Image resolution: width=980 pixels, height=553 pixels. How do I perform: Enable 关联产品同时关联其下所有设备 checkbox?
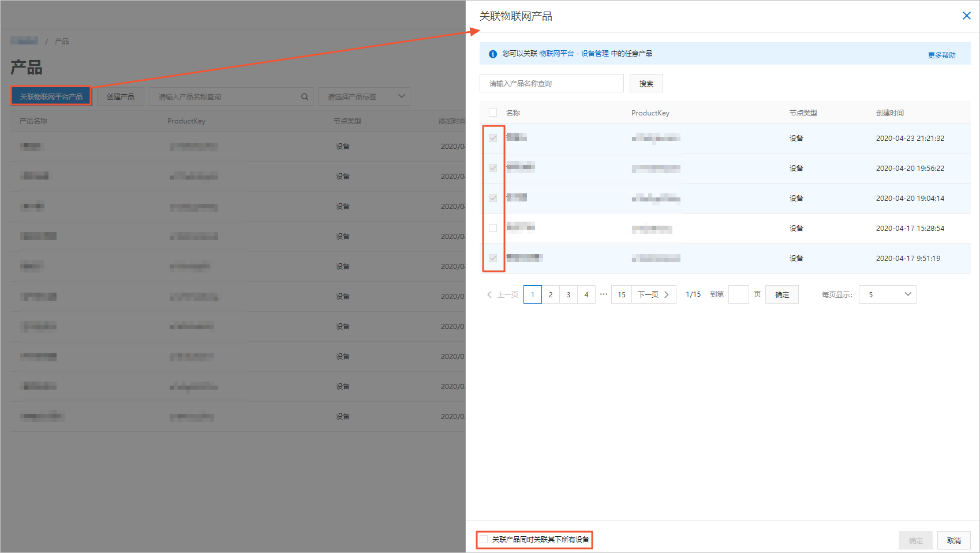point(484,539)
